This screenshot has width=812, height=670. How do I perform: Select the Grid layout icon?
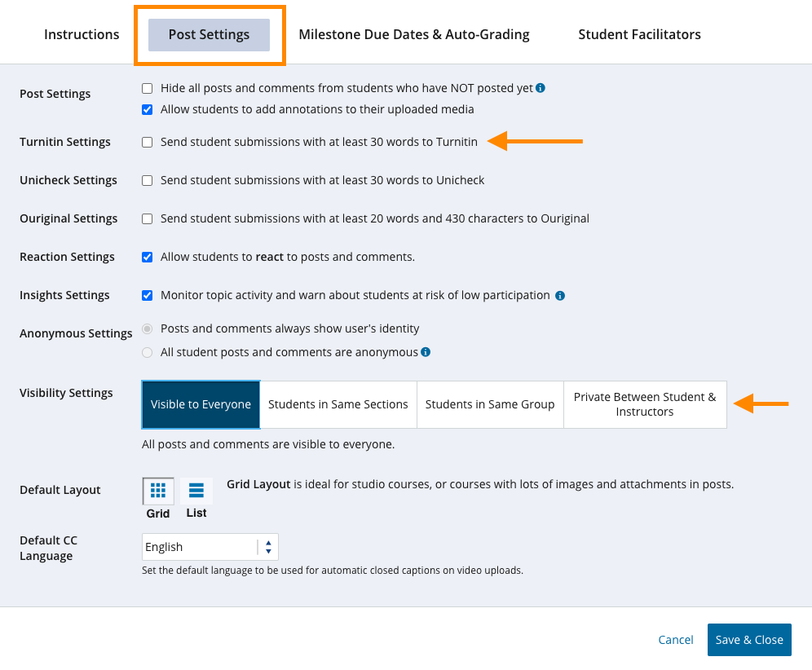[157, 491]
